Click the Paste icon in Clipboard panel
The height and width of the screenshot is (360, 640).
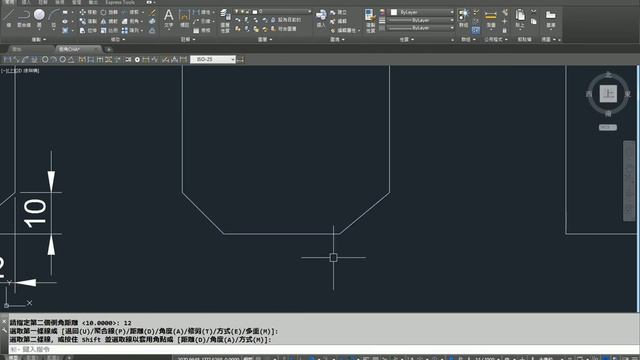520,18
